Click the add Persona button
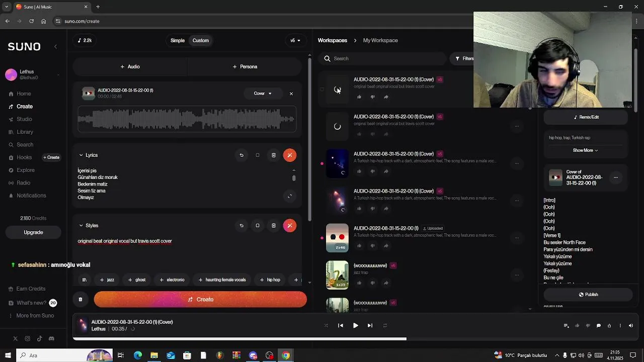 point(245,66)
